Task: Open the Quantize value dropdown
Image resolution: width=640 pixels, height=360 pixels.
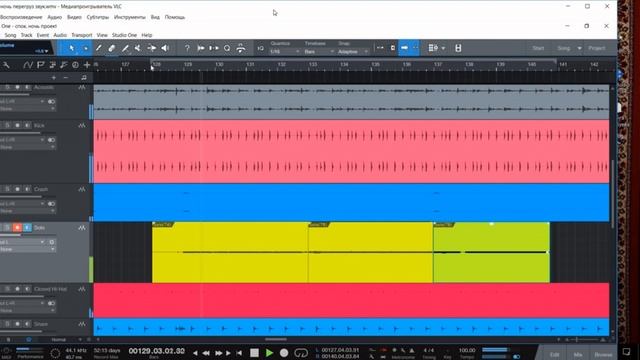Action: 284,52
